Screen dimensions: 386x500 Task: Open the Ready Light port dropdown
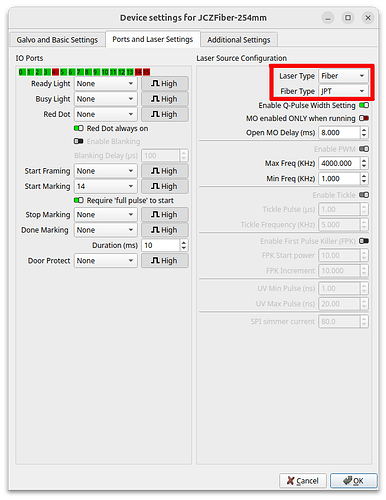point(105,84)
